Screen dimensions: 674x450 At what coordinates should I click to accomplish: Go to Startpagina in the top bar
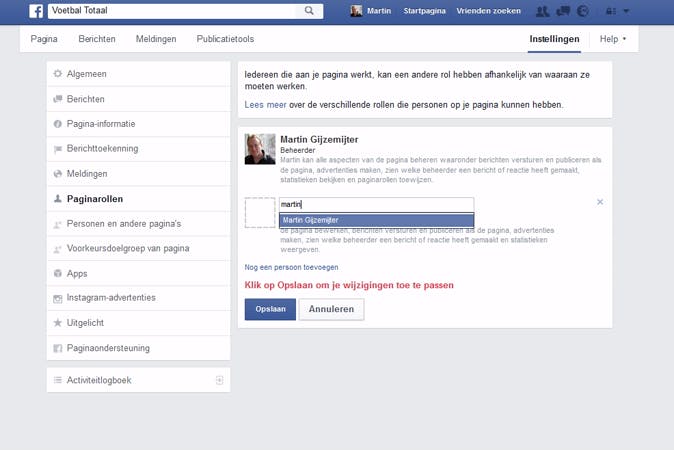(x=424, y=11)
